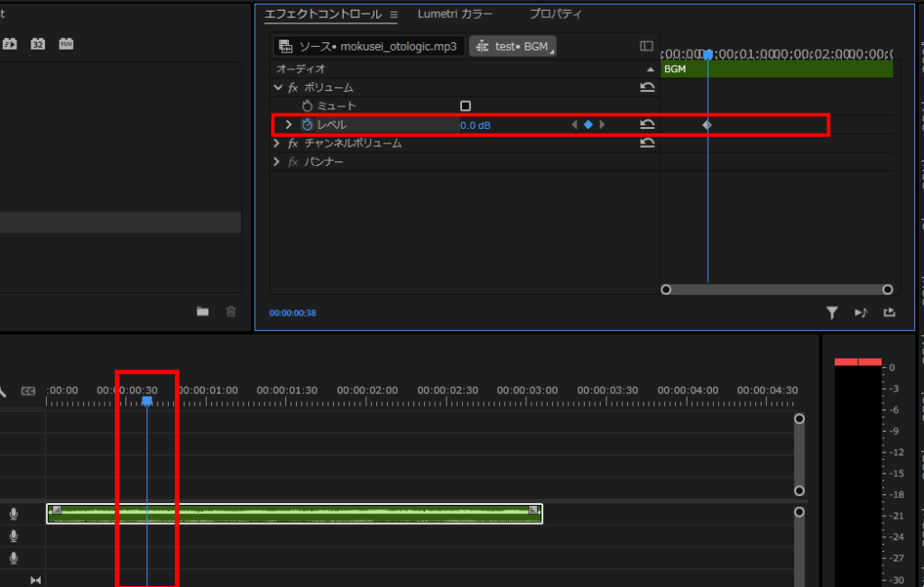Reset the ボリューム effect
The height and width of the screenshot is (587, 924).
(x=647, y=87)
